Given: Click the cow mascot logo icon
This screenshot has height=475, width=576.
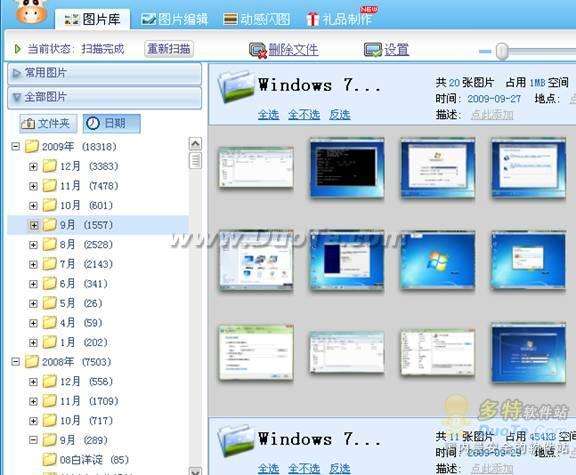Looking at the screenshot, I should pos(31,11).
